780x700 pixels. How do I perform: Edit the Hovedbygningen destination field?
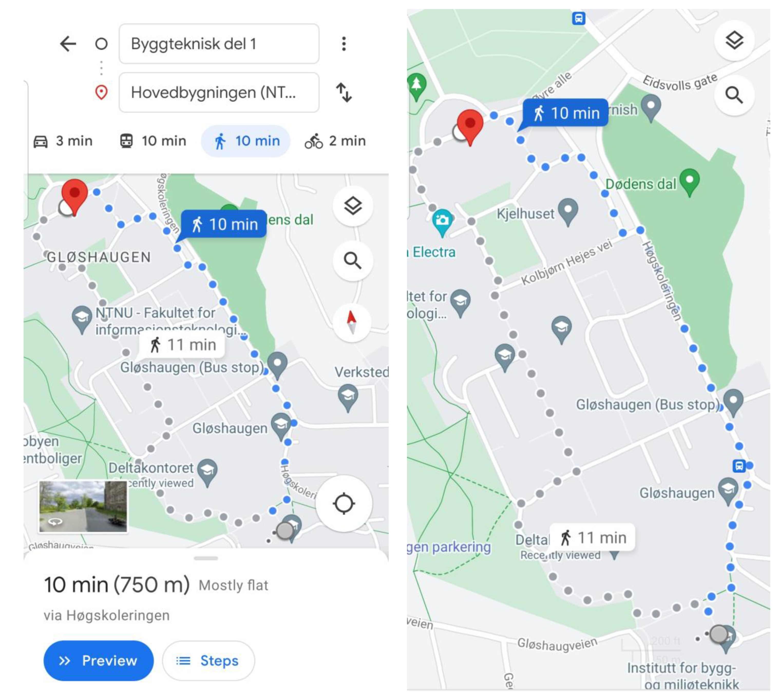tap(219, 92)
